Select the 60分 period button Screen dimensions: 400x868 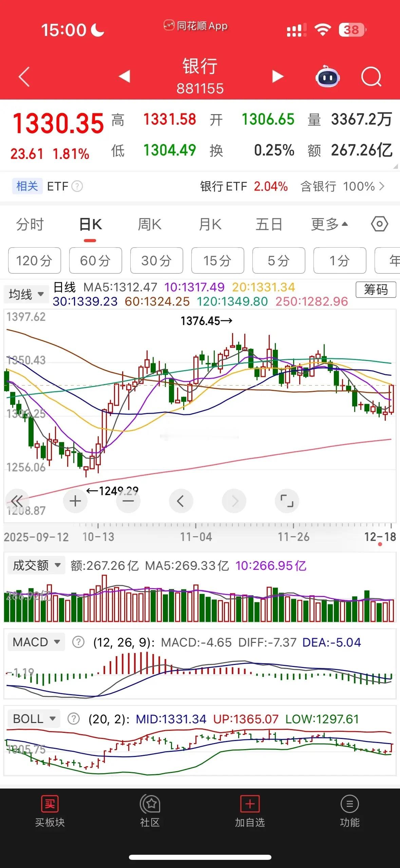point(95,261)
